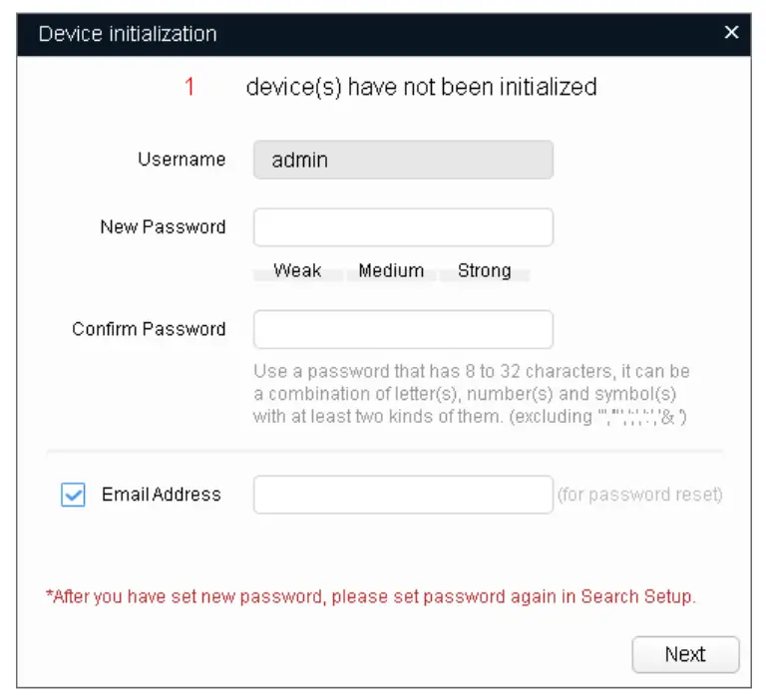Click the grey password requirements hint text
Image resolution: width=766 pixels, height=700 pixels.
pyautogui.click(x=471, y=394)
